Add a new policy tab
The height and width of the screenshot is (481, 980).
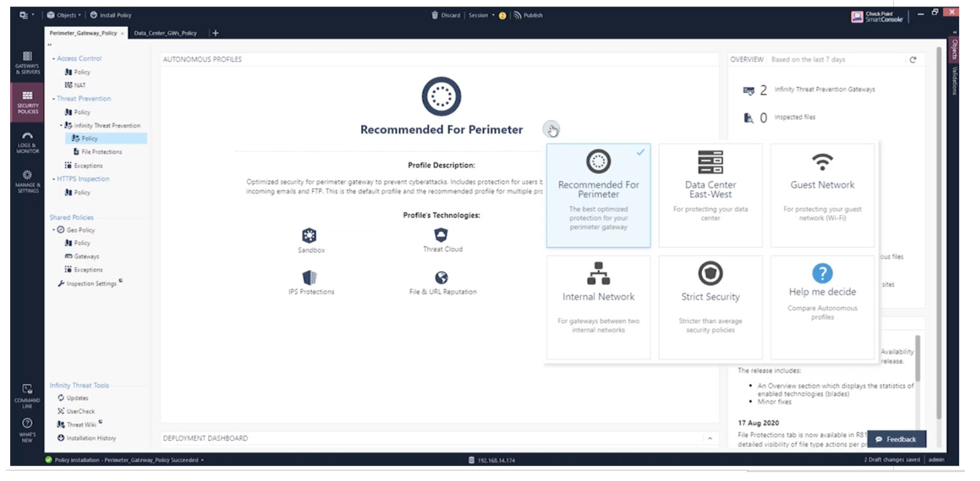pyautogui.click(x=215, y=33)
